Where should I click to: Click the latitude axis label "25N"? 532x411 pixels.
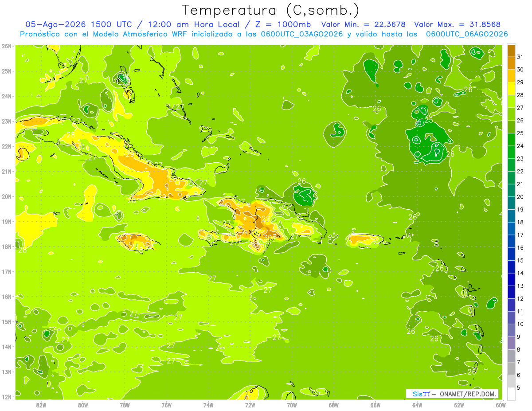[6, 71]
